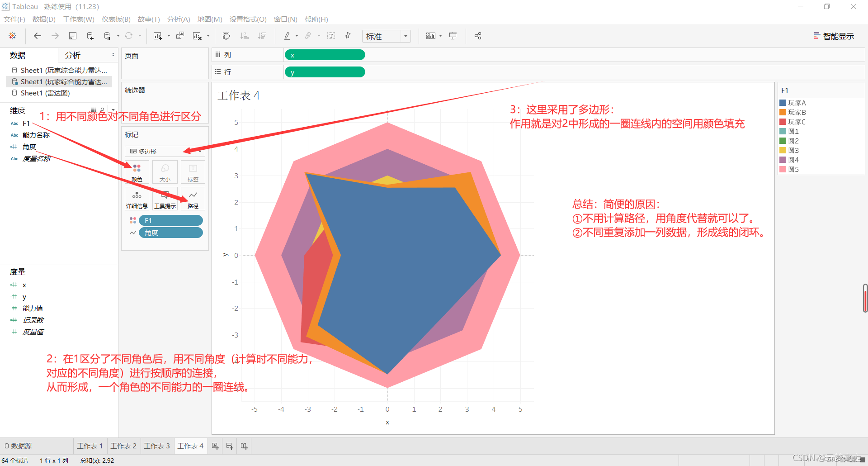Click the presentation mode icon

tap(453, 36)
